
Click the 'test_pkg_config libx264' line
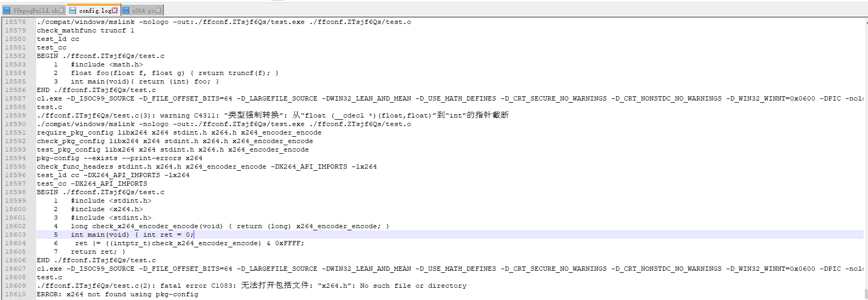(x=173, y=149)
